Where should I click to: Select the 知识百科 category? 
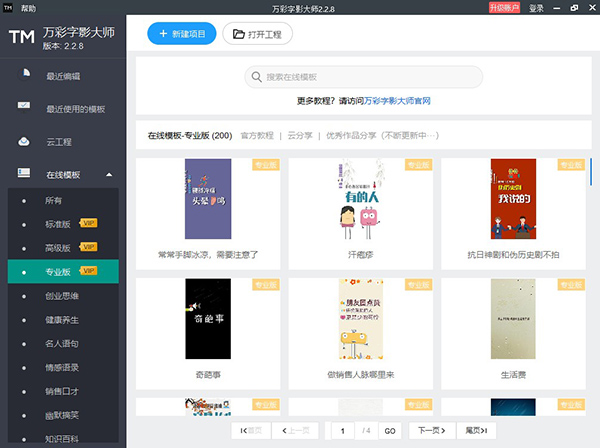point(63,439)
